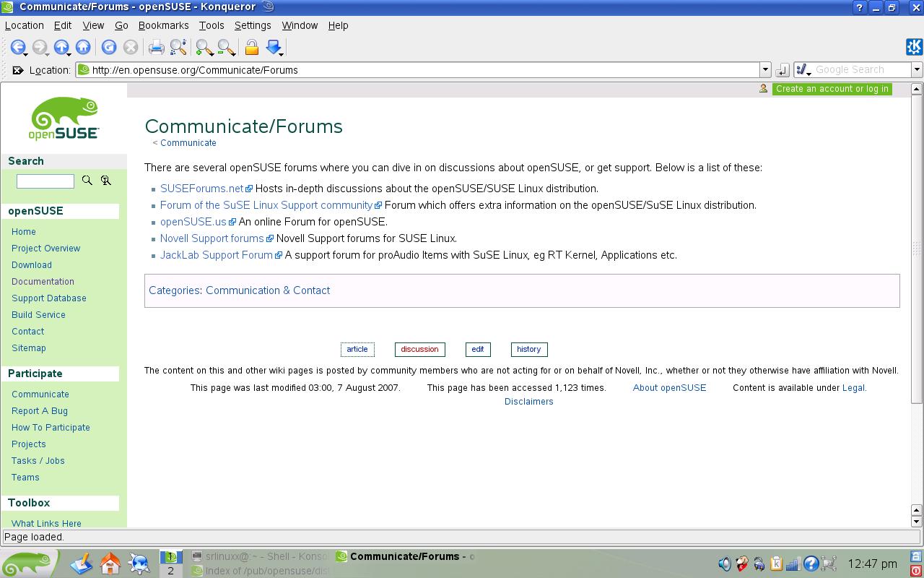Image resolution: width=924 pixels, height=578 pixels.
Task: Click the Build Service sidebar link
Action: (38, 315)
